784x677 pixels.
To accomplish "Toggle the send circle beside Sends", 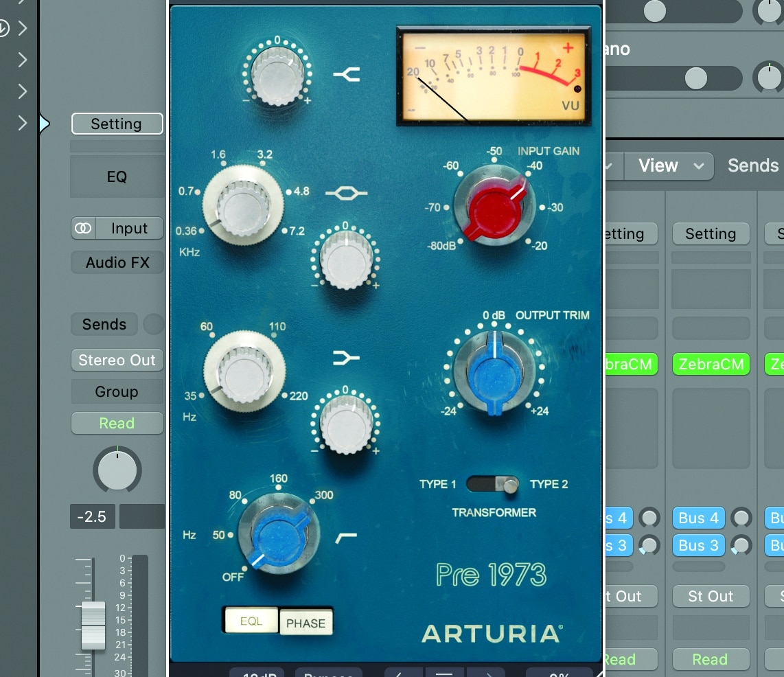I will (153, 324).
